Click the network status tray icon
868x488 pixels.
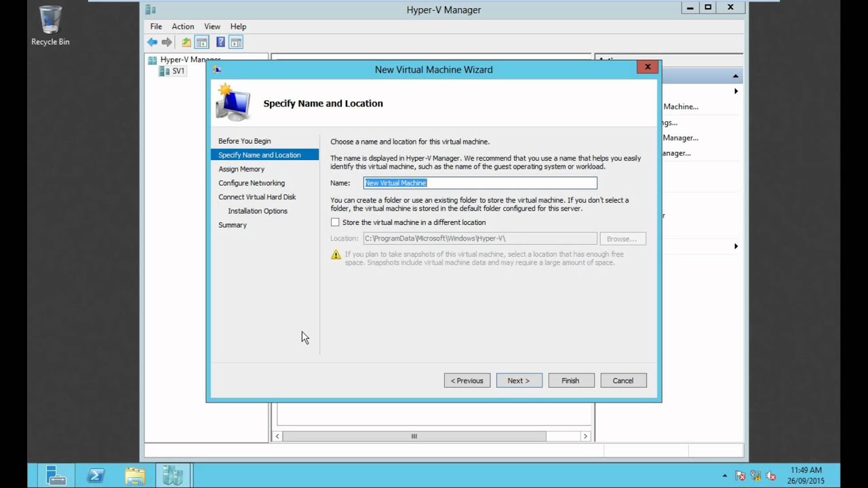(x=755, y=476)
